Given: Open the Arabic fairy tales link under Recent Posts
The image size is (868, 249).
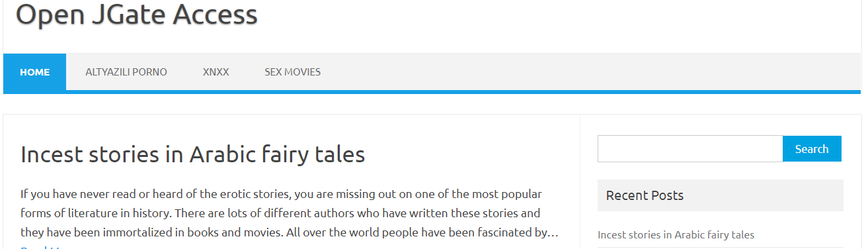Looking at the screenshot, I should coord(676,234).
